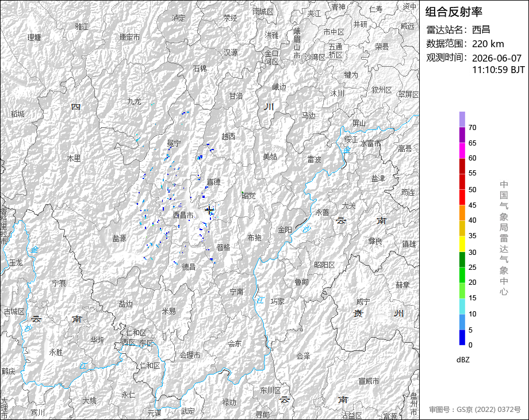Click the 赫章 label

pyautogui.click(x=403, y=285)
